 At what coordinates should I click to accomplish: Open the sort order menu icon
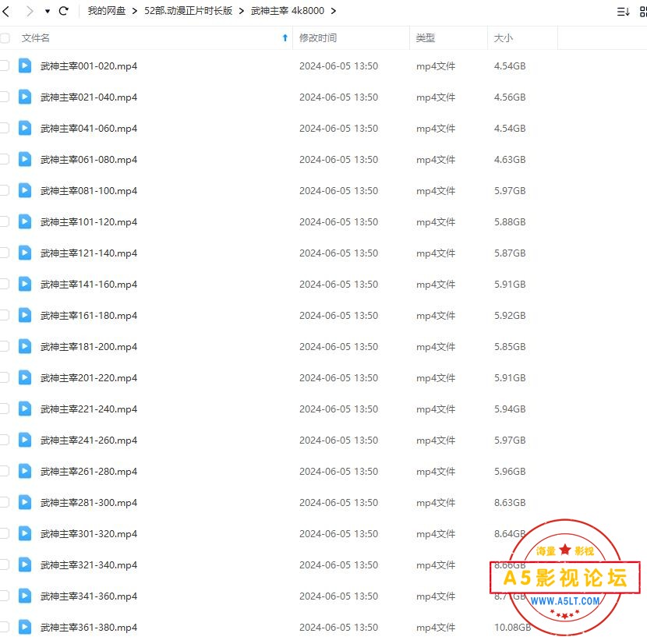pyautogui.click(x=623, y=12)
